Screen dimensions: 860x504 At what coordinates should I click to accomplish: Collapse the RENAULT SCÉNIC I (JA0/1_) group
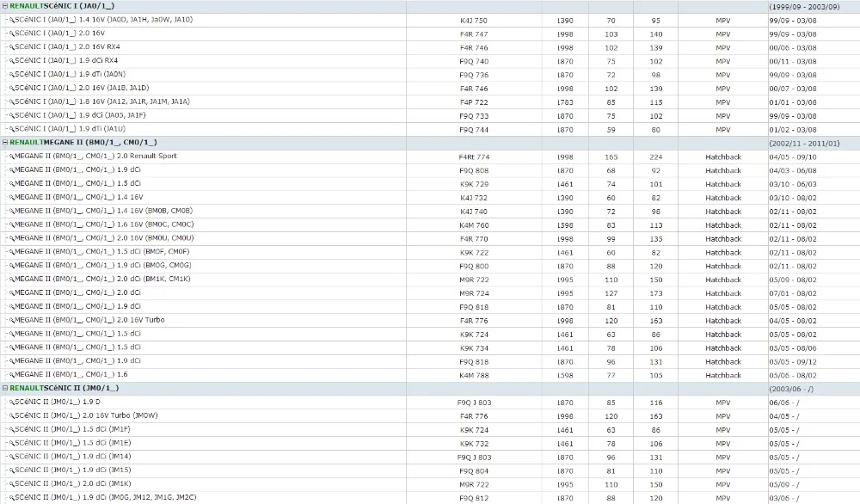(5, 6)
